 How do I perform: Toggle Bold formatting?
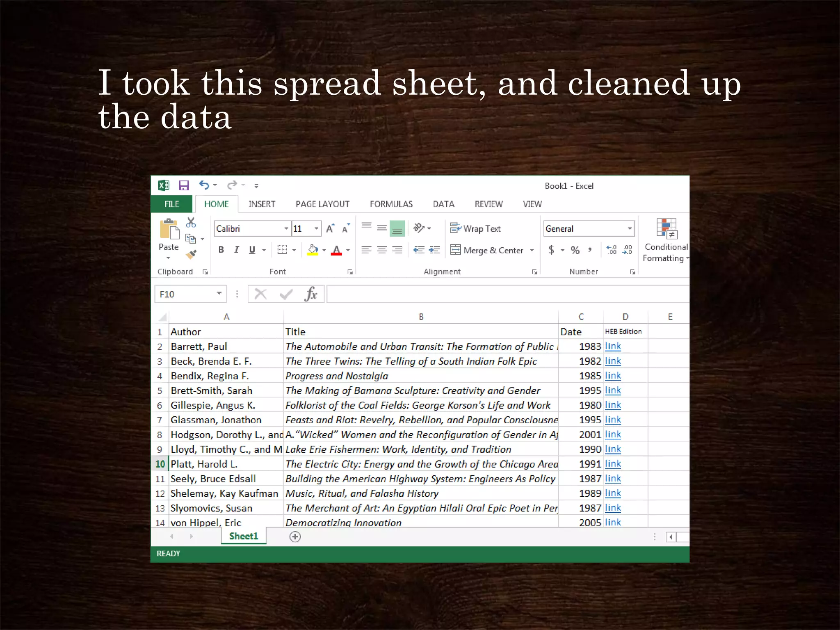tap(221, 250)
